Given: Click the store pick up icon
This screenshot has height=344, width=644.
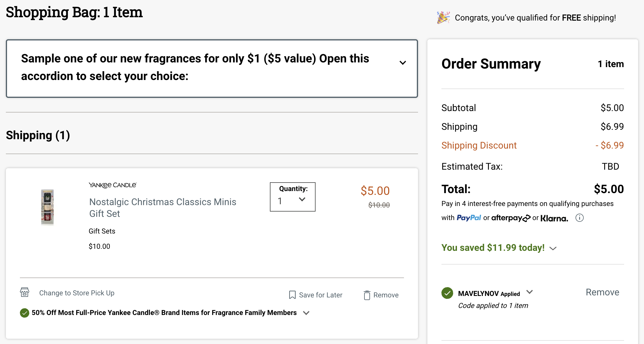Looking at the screenshot, I should (x=25, y=292).
